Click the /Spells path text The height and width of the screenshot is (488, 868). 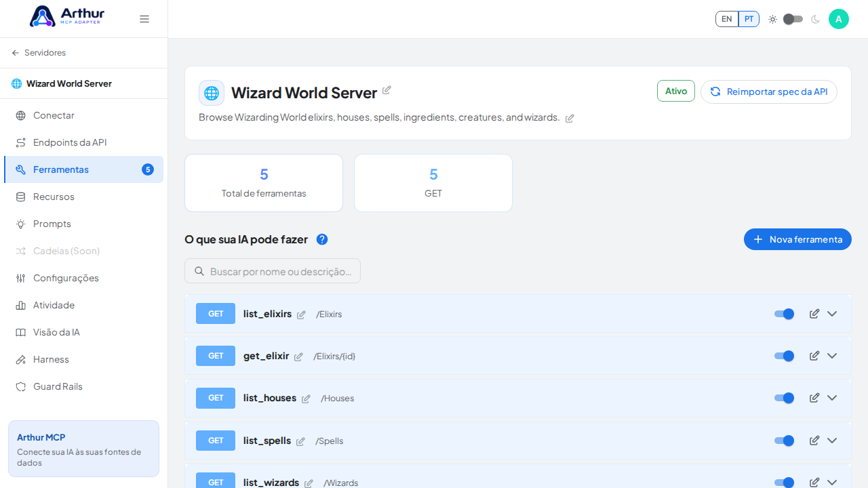(x=330, y=441)
